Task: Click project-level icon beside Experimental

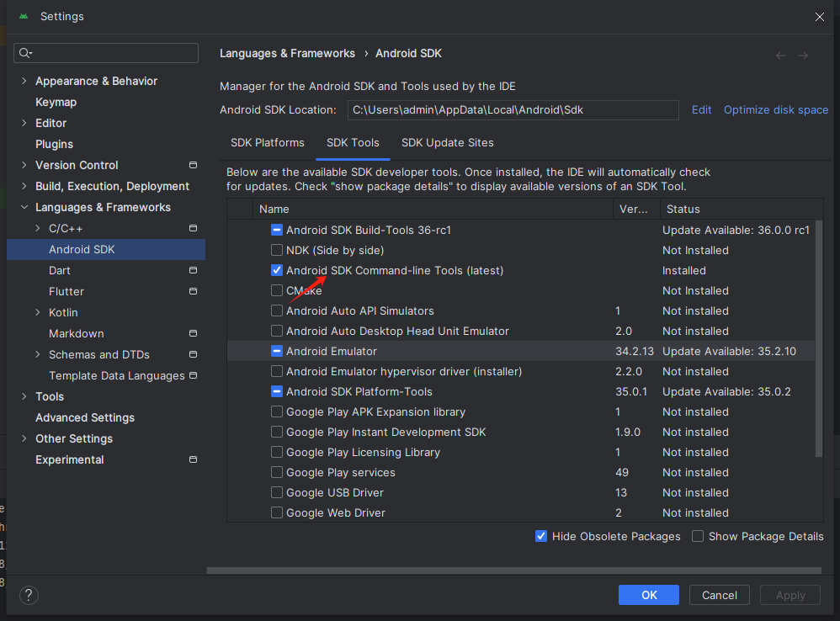Action: pyautogui.click(x=194, y=459)
